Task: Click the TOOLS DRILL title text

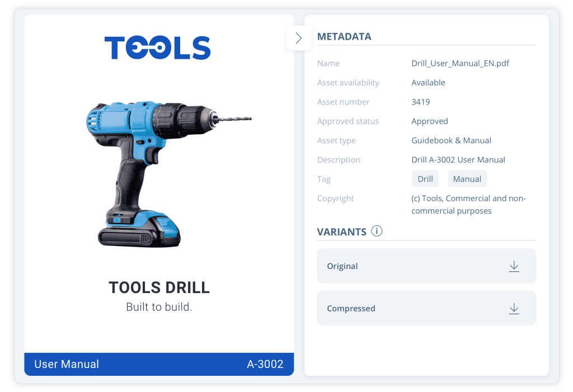Action: click(x=159, y=287)
